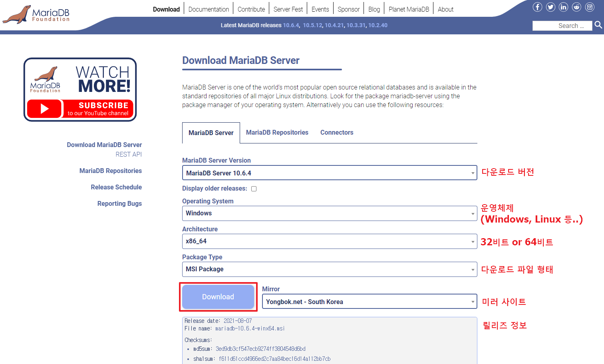Open the Mirror dropdown showing Yongbok.net
Viewport: 604px width, 364px height.
click(x=370, y=302)
